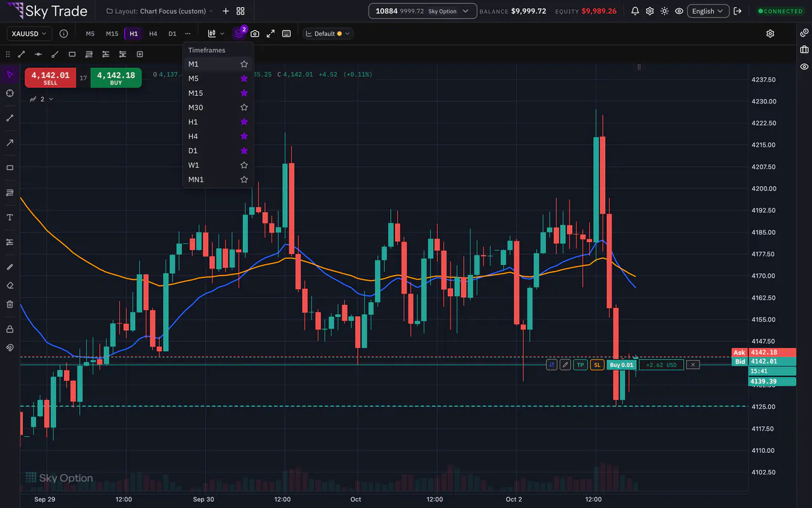Set TP on the open Buy position
Viewport: 812px width, 508px height.
click(x=580, y=365)
